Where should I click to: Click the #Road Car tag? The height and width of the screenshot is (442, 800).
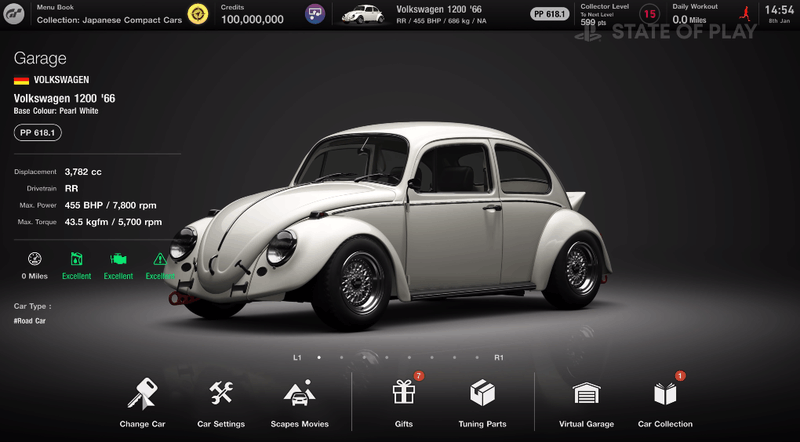tap(30, 321)
